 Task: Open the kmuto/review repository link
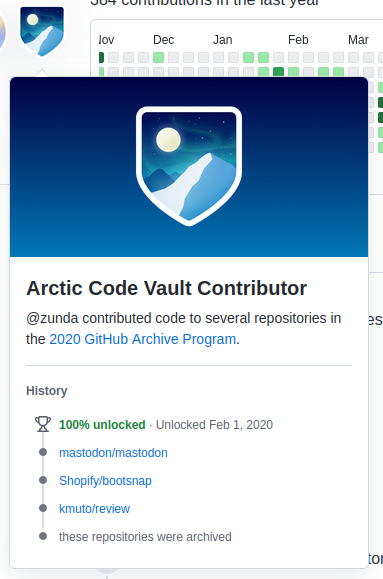click(x=95, y=509)
